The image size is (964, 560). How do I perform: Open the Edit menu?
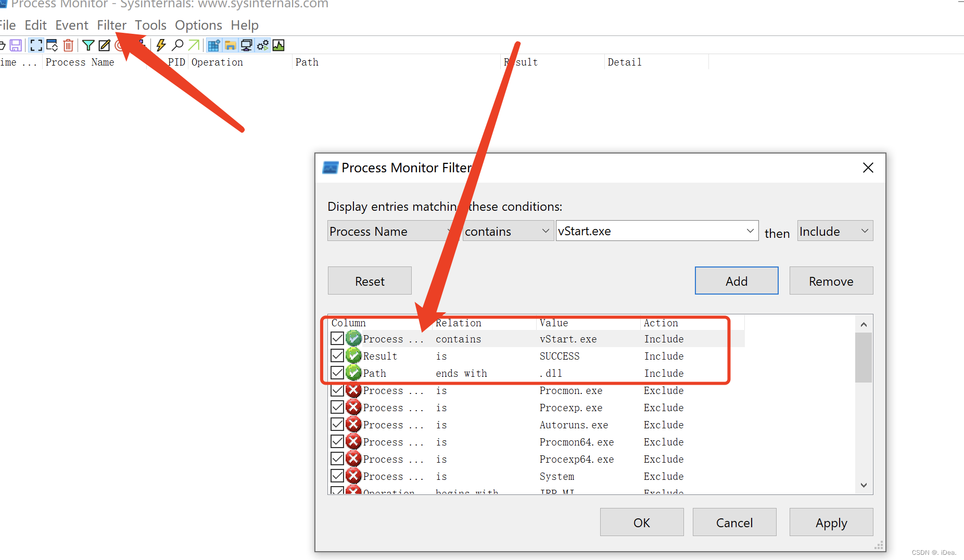click(x=35, y=25)
